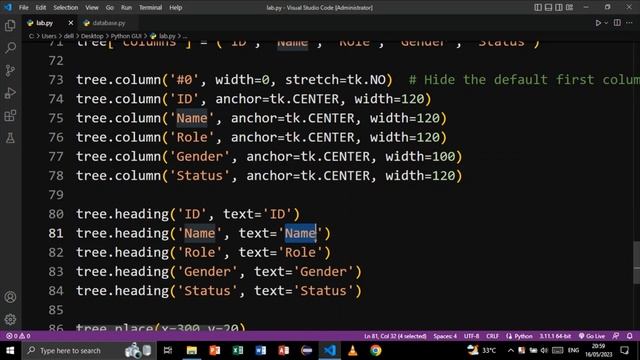Screen dimensions: 640x360
Task: Open the View menu
Action: [x=92, y=7]
